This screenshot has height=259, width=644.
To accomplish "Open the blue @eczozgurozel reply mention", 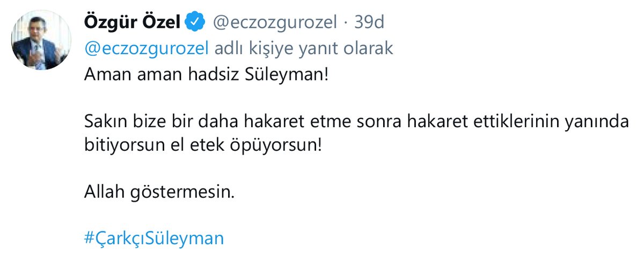I will (x=147, y=48).
